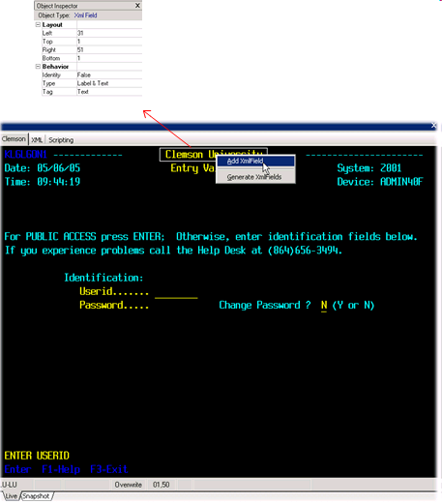442x504 pixels.
Task: Click the PUBLIC ACCESS instruction line
Action: pos(211,237)
